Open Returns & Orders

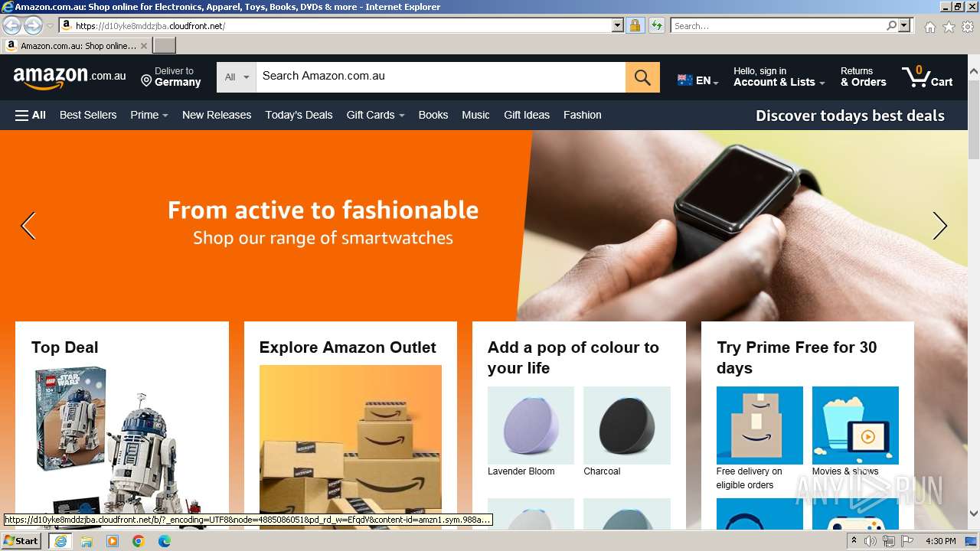tap(863, 77)
